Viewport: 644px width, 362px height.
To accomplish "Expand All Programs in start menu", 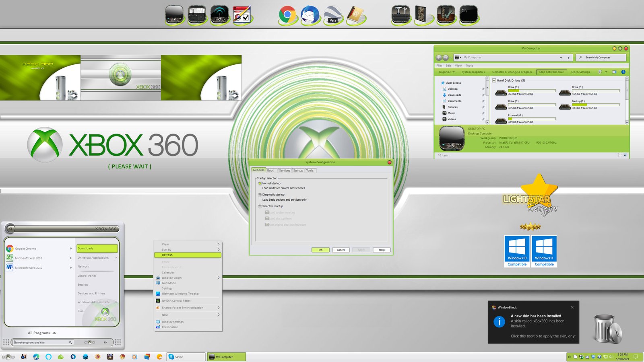I will [42, 333].
